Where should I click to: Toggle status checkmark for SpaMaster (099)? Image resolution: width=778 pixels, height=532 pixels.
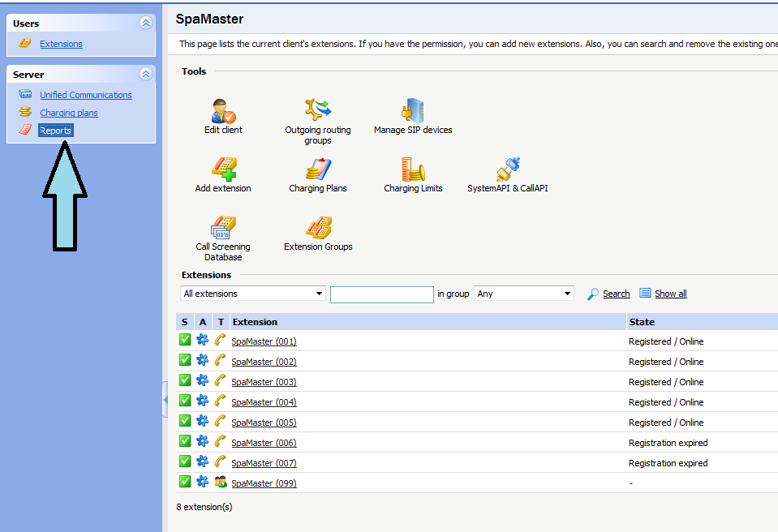coord(185,482)
